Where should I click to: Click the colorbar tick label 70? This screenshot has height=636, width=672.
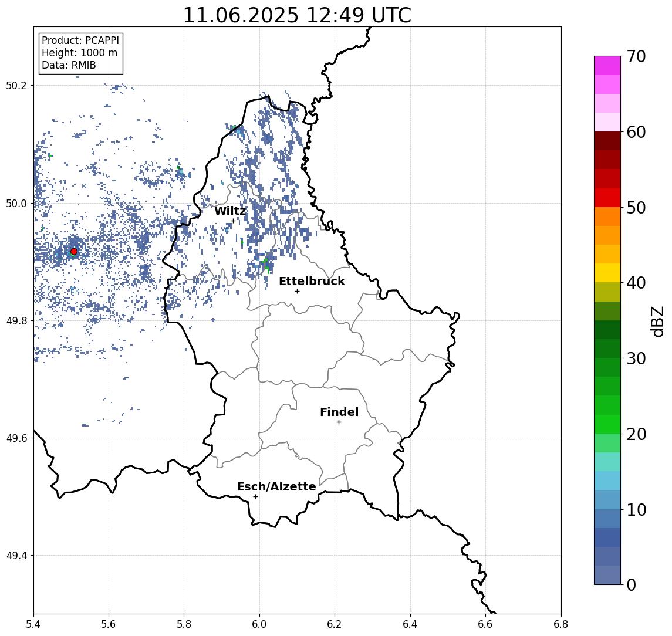(x=636, y=56)
